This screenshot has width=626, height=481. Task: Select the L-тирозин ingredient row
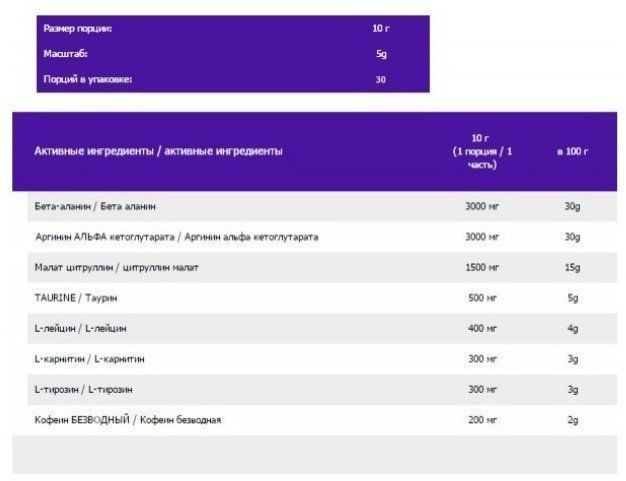pos(322,390)
